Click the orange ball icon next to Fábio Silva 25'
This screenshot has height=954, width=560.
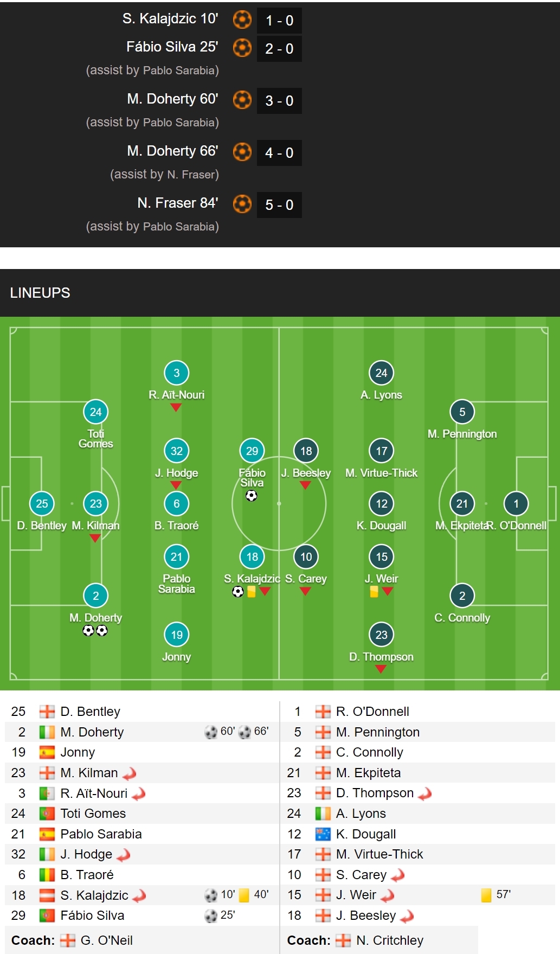pos(242,48)
